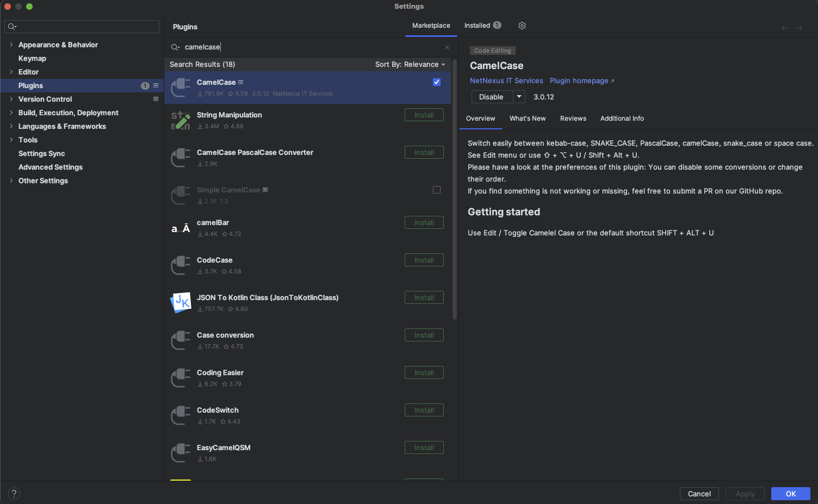This screenshot has height=504, width=818.
Task: Click the bundled icon beside CamelCase name
Action: pyautogui.click(x=241, y=82)
